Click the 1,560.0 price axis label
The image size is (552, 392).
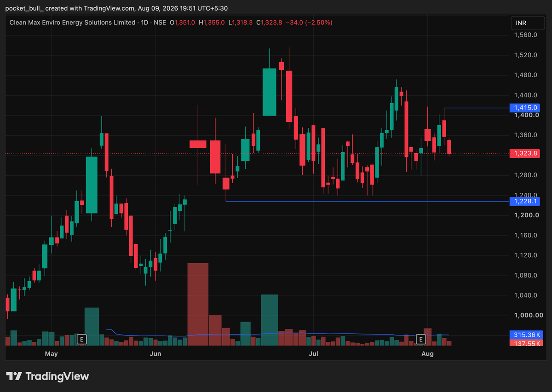coord(526,35)
